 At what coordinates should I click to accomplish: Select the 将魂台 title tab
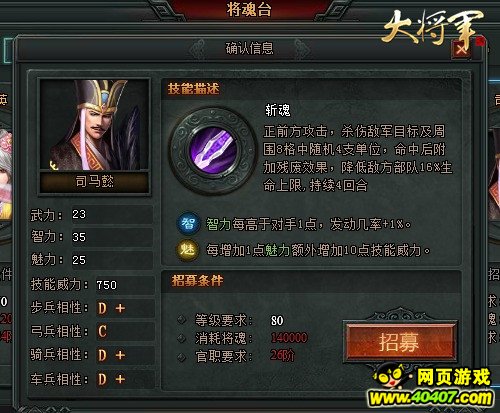click(x=249, y=9)
